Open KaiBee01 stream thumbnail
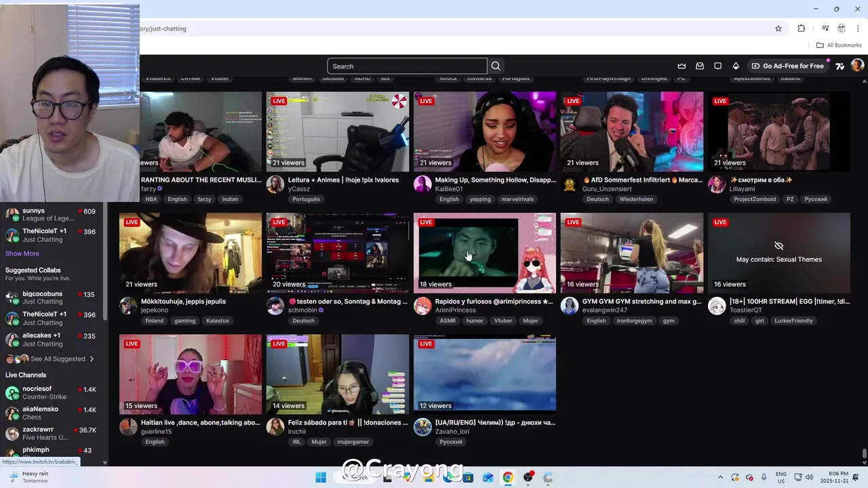The width and height of the screenshot is (868, 488). click(x=484, y=131)
